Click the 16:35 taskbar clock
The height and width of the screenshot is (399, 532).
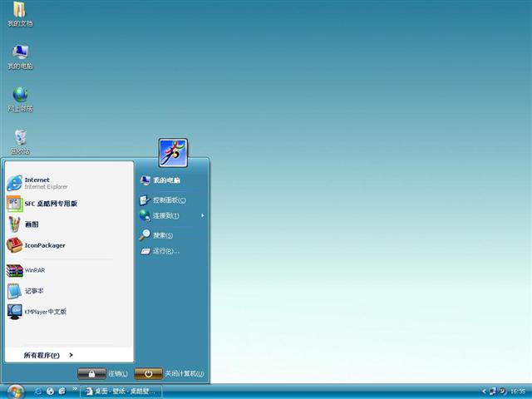coord(518,392)
